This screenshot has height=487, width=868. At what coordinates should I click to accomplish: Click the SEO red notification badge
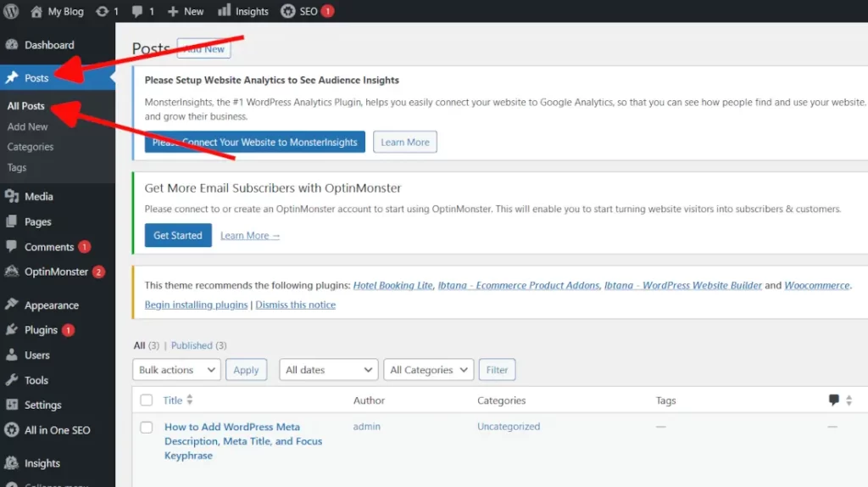(x=327, y=11)
